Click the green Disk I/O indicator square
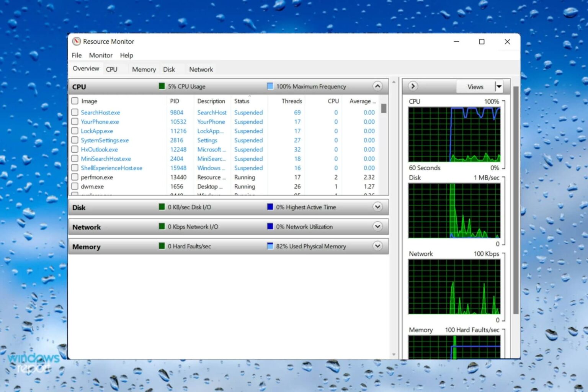Viewport: 588px width, 392px height. (162, 207)
